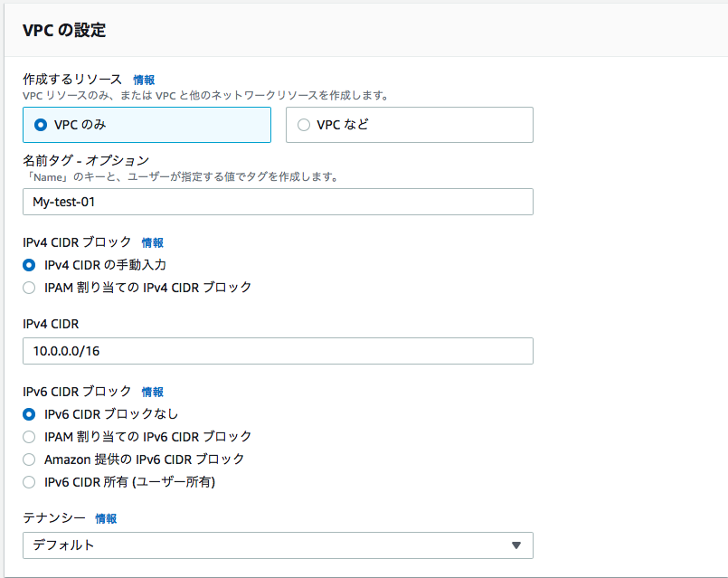728x578 pixels.
Task: Select Amazon 提供の IPv6 CIDR ブロック
Action: click(x=27, y=460)
